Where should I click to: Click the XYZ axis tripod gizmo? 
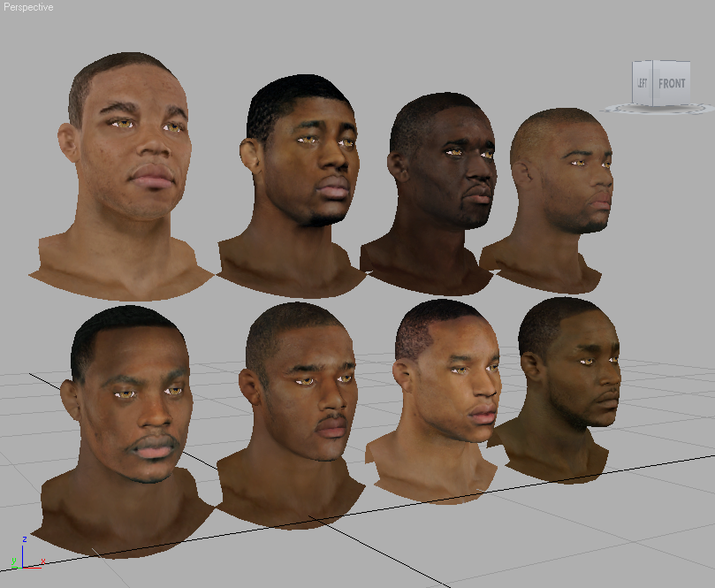(27, 554)
